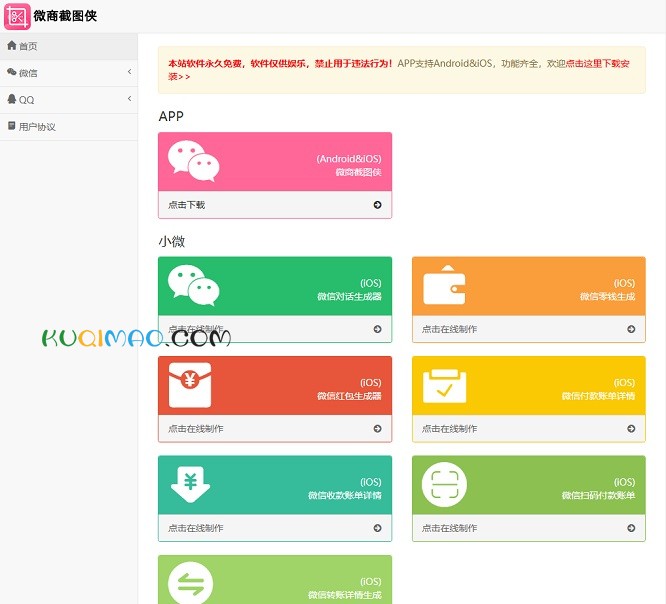Screen dimensions: 666x604
Task: Expand the 微信 submenu chevron
Action: 130,72
